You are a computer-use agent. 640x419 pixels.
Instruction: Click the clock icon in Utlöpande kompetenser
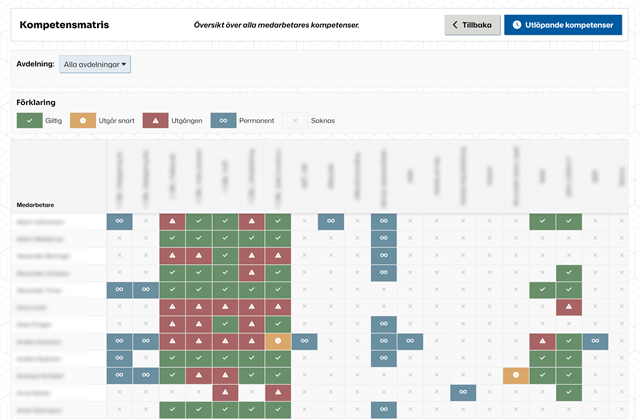click(516, 24)
